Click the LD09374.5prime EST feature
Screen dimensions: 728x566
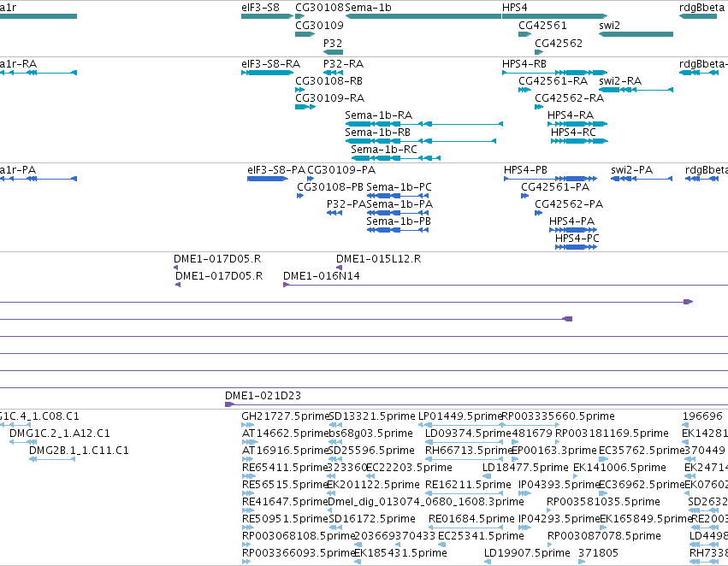pyautogui.click(x=465, y=442)
